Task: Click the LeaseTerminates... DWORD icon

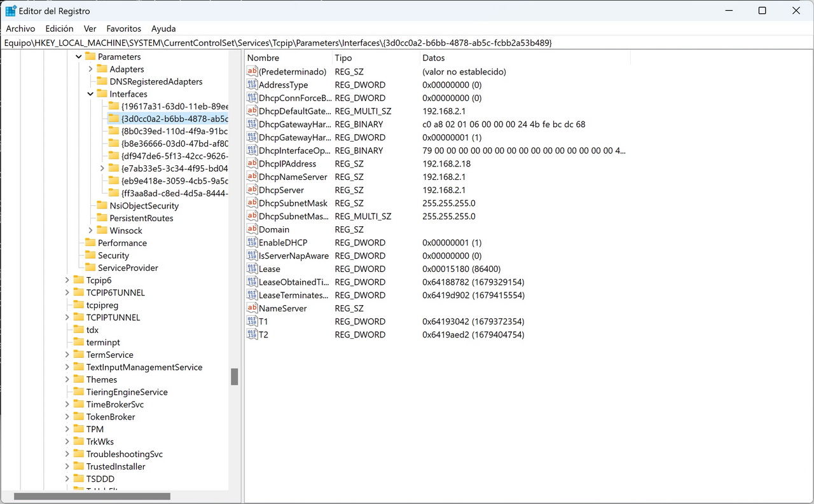Action: point(252,296)
